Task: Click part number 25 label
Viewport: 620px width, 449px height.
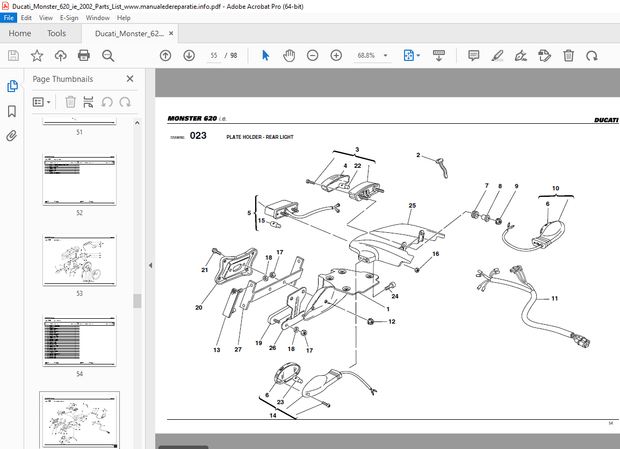Action: click(412, 206)
